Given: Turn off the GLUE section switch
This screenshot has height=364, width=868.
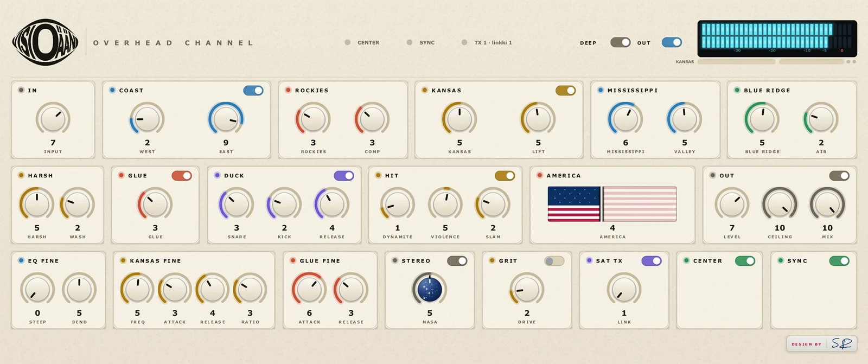Looking at the screenshot, I should (182, 176).
